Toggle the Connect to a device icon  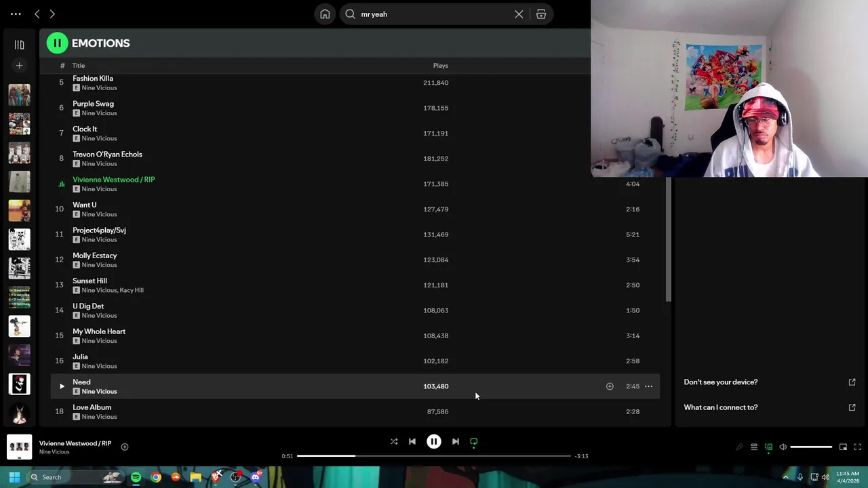point(768,447)
